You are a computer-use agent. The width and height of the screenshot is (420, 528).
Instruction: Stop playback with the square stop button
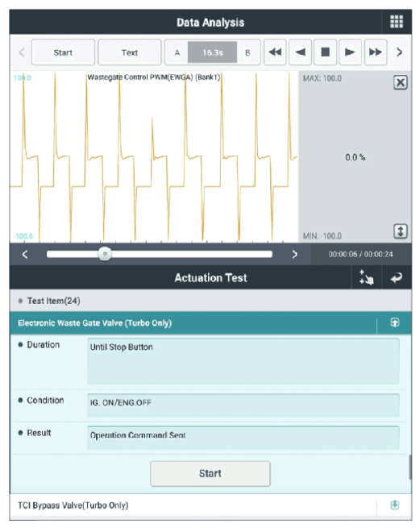(x=325, y=52)
